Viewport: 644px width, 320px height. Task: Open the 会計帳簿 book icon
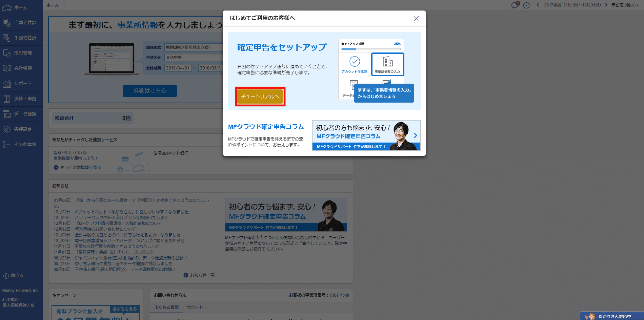pyautogui.click(x=7, y=68)
